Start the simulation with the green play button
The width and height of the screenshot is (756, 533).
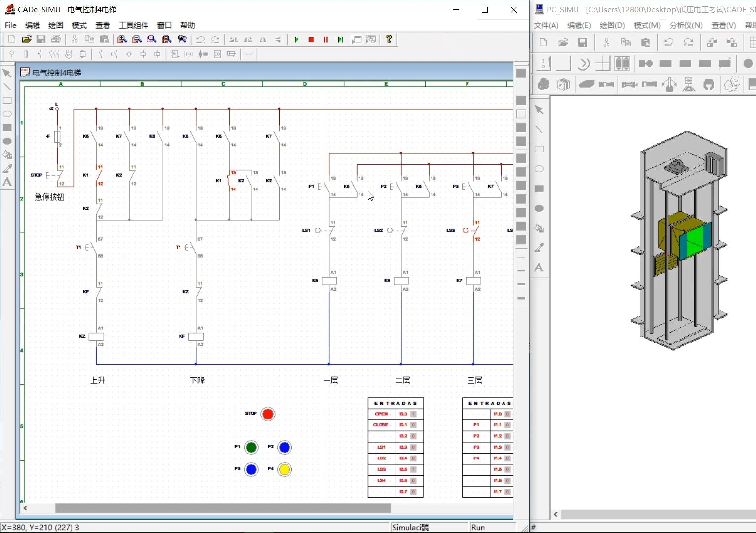pyautogui.click(x=296, y=39)
